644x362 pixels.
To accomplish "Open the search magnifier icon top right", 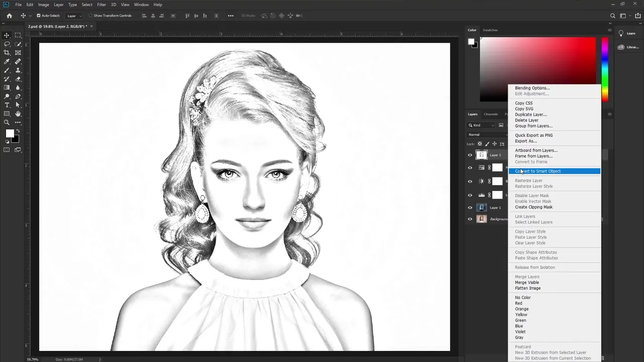I will point(612,16).
